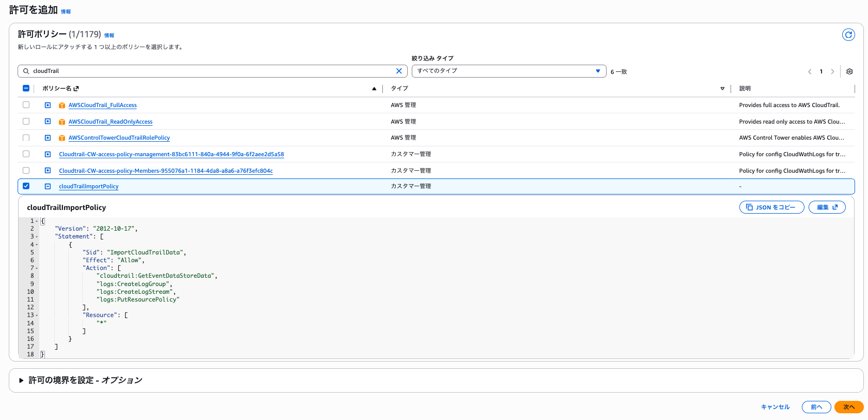
Task: Click into the policy search field
Action: click(207, 71)
